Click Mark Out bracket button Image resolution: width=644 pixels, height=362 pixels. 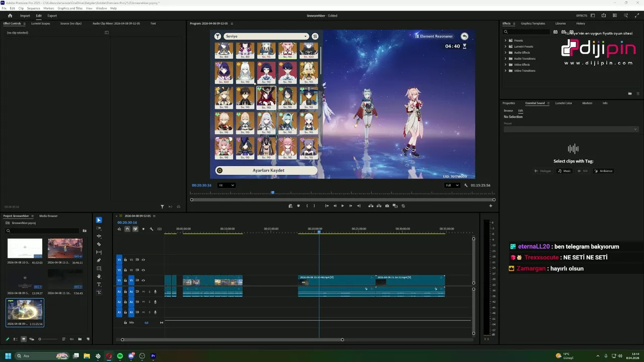pos(314,206)
